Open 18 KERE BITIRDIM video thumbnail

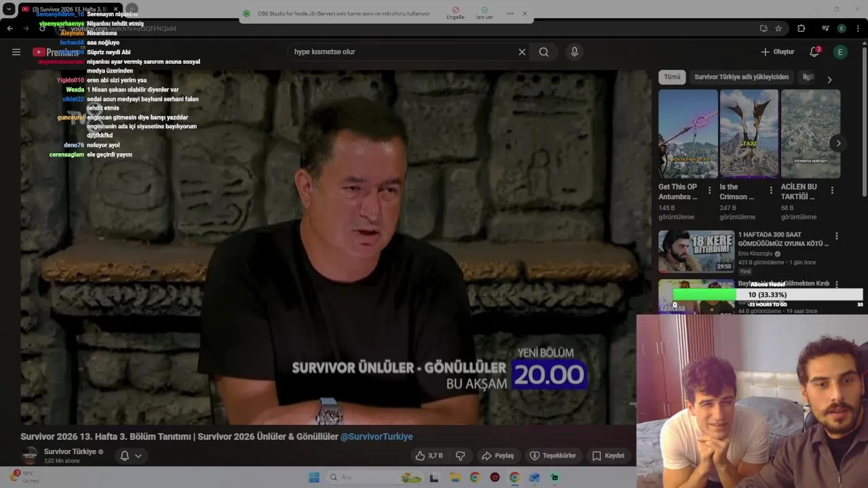696,251
